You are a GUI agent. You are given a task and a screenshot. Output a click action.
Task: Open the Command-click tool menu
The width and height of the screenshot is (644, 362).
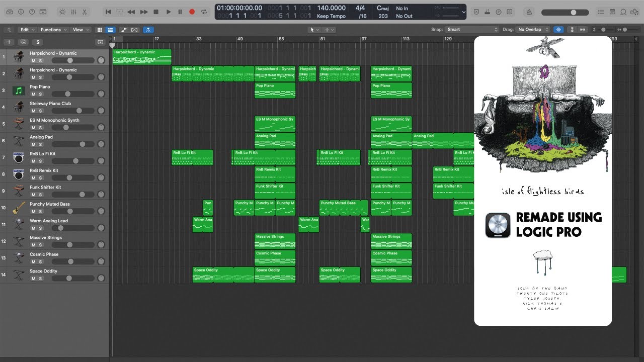click(329, 30)
